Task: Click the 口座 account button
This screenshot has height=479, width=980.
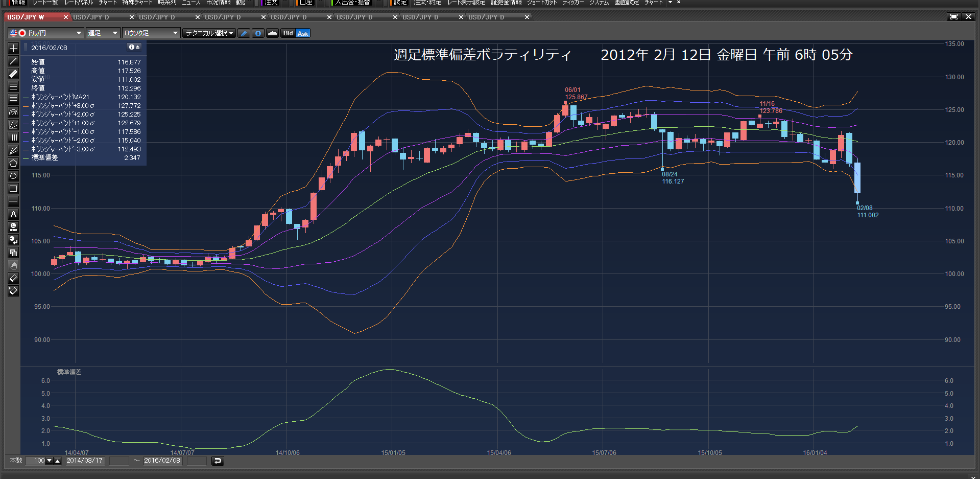Action: (x=305, y=3)
